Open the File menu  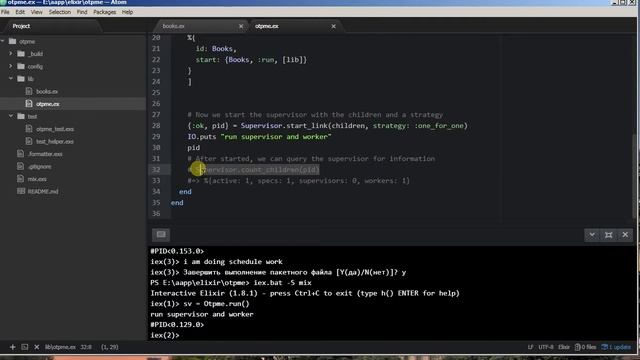[5, 12]
